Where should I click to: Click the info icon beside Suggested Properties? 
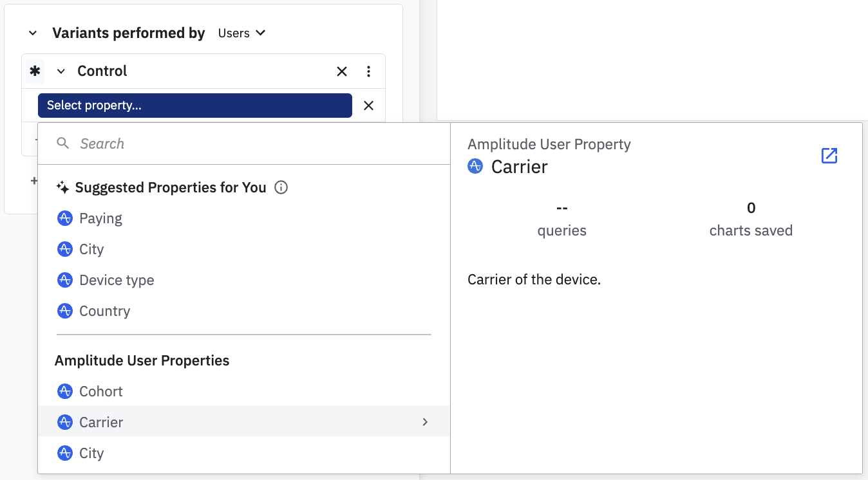(281, 187)
